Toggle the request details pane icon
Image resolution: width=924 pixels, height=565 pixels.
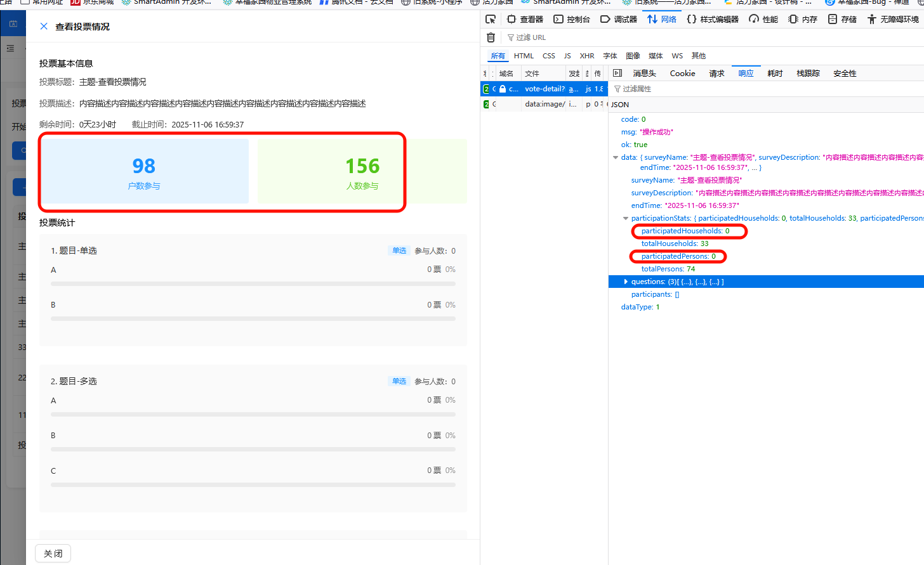pyautogui.click(x=617, y=74)
